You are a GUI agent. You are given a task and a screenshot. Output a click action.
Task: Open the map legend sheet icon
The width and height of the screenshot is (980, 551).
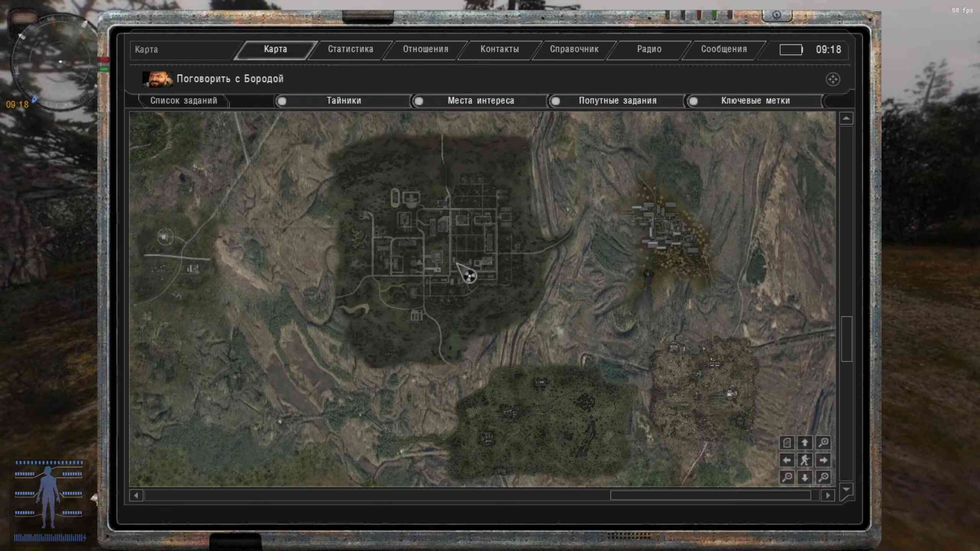click(x=787, y=443)
